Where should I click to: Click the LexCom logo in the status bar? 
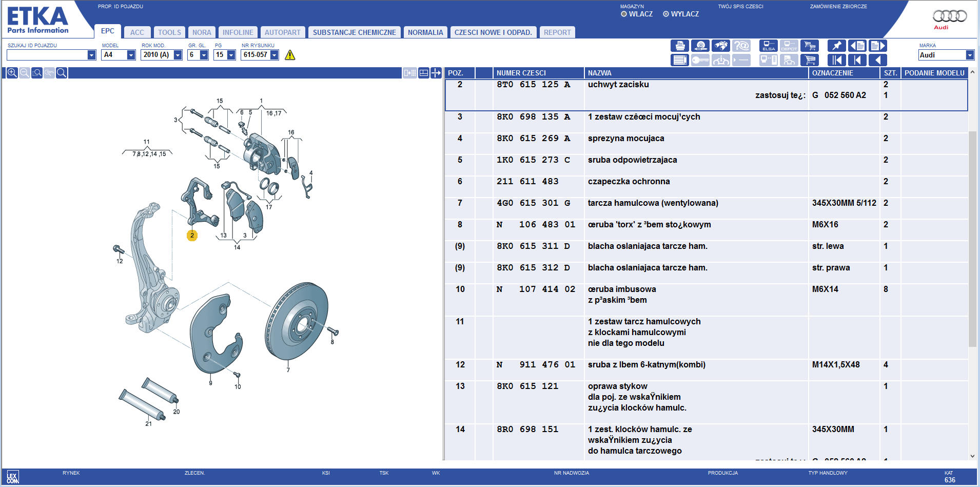click(x=13, y=477)
